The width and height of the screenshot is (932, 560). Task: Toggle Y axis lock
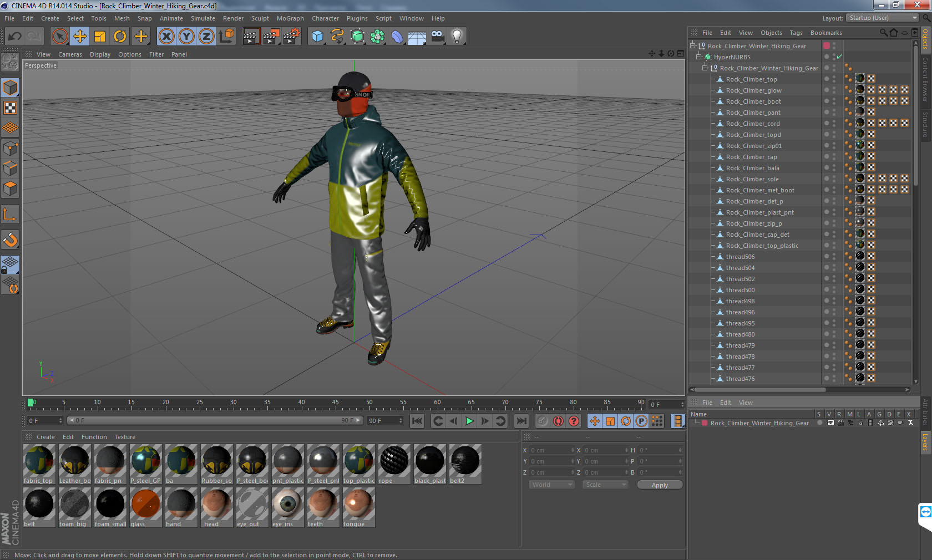click(x=186, y=37)
